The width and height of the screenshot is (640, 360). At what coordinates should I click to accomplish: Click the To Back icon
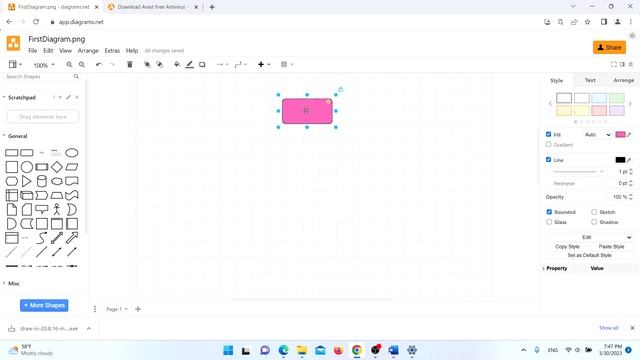160,64
